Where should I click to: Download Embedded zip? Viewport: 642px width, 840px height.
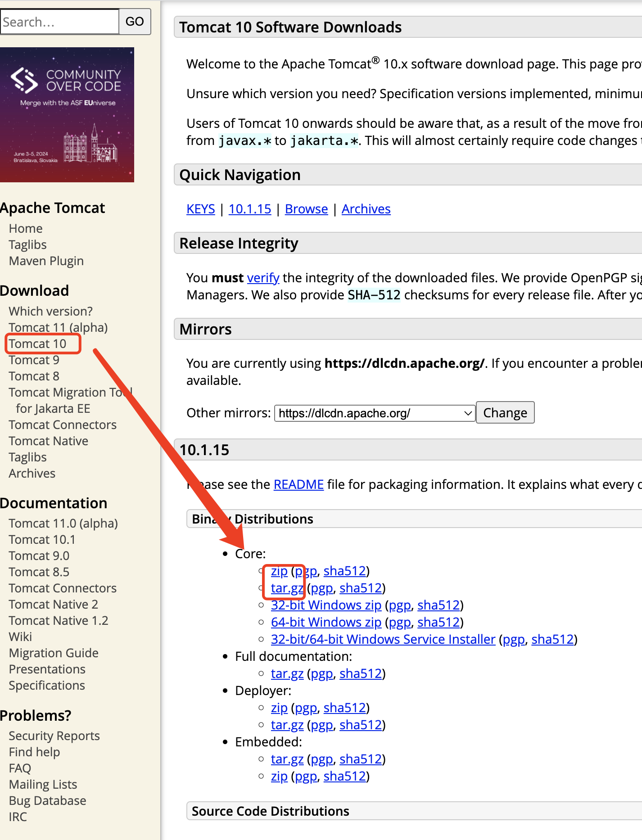[279, 777]
